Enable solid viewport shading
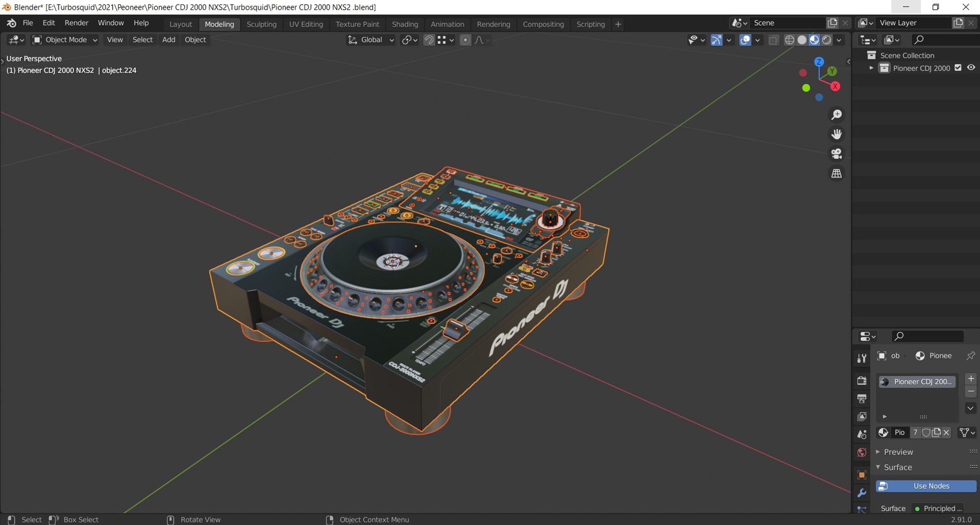980x525 pixels. [802, 40]
